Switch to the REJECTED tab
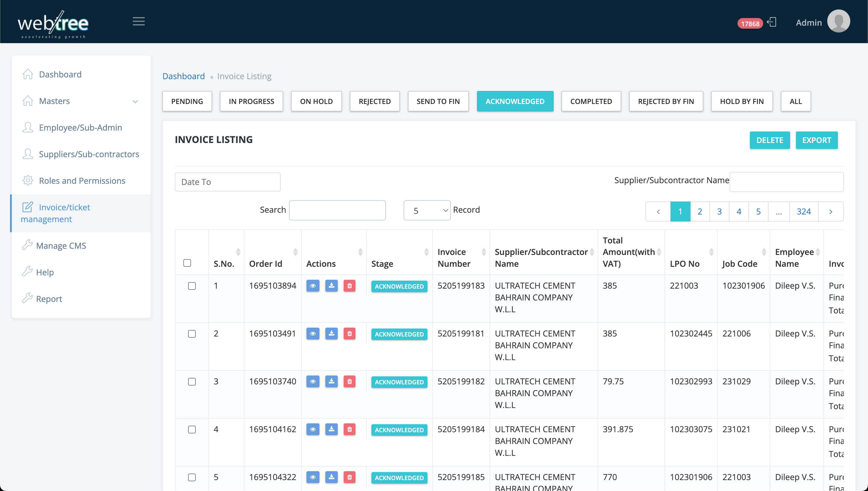The height and width of the screenshot is (491, 868). [x=375, y=102]
